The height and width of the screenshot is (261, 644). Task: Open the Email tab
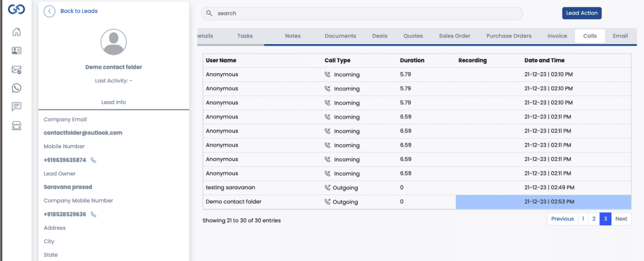coord(620,36)
